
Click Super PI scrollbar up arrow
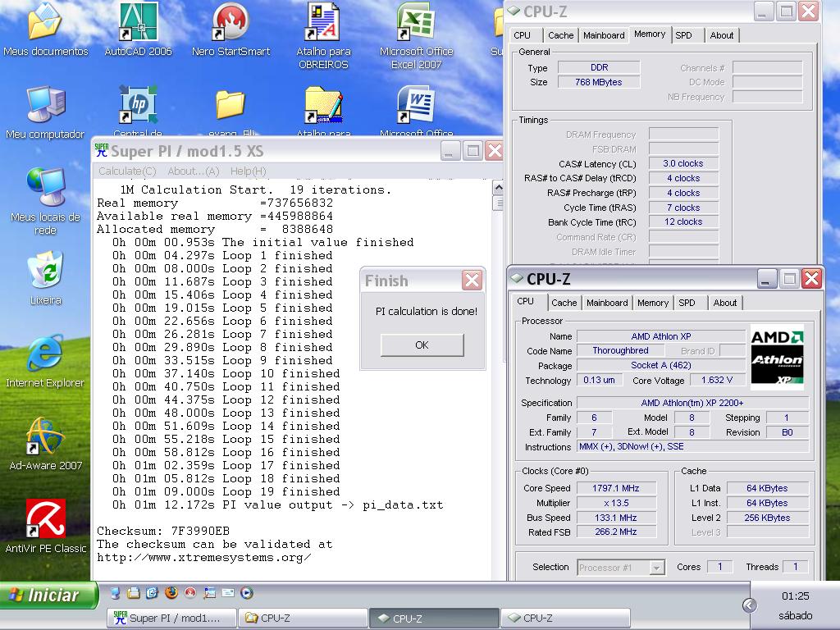point(498,188)
